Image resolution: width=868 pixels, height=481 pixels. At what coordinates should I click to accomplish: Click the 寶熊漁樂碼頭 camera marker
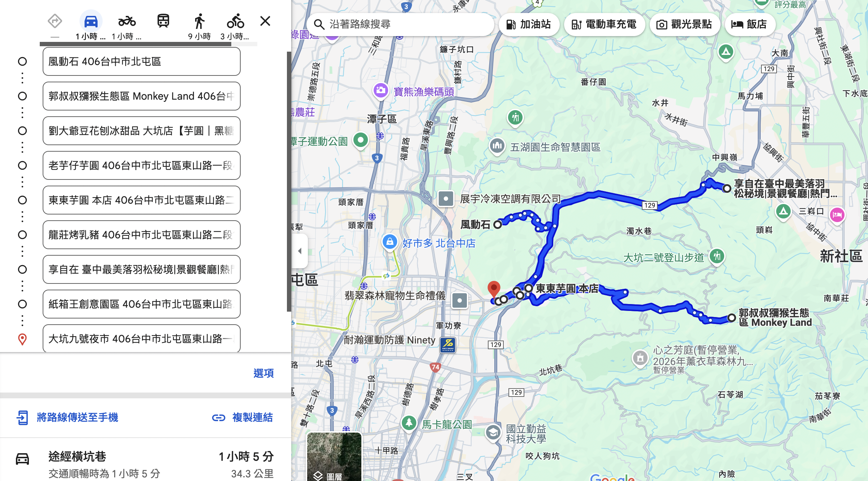tap(381, 90)
